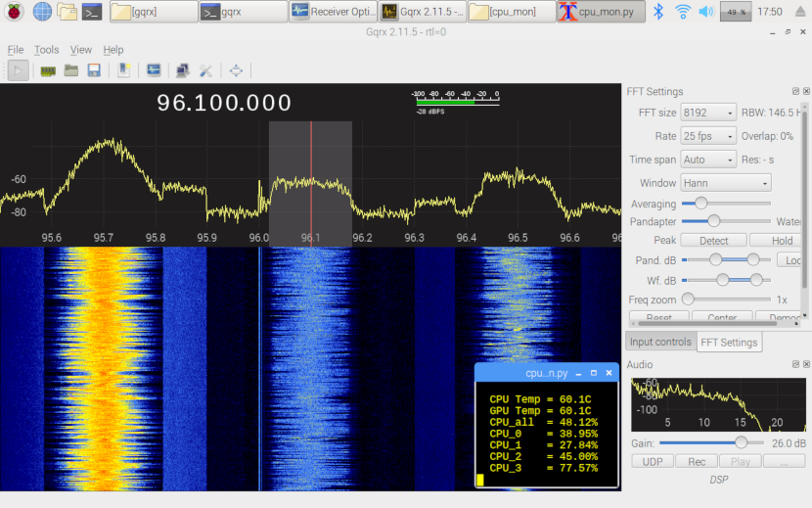Toggle the Peak Hold button
This screenshot has height=508, width=812.
782,240
